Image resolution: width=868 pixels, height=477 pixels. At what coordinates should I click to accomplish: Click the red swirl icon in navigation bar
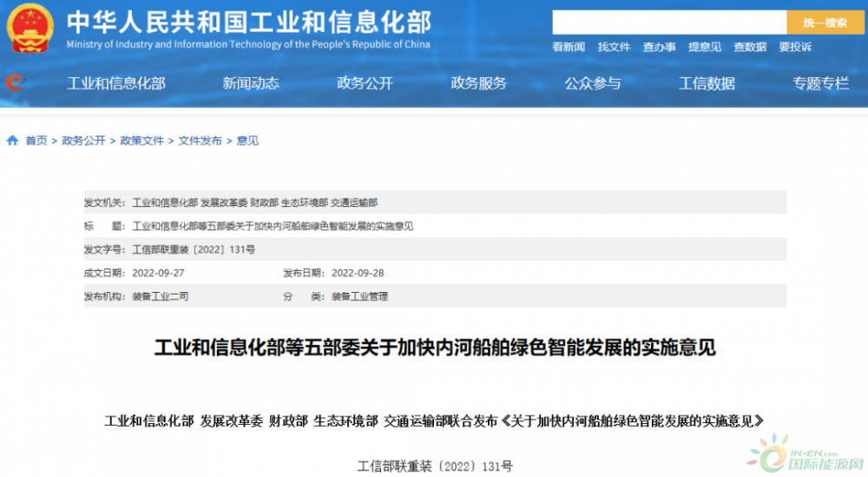[x=15, y=83]
